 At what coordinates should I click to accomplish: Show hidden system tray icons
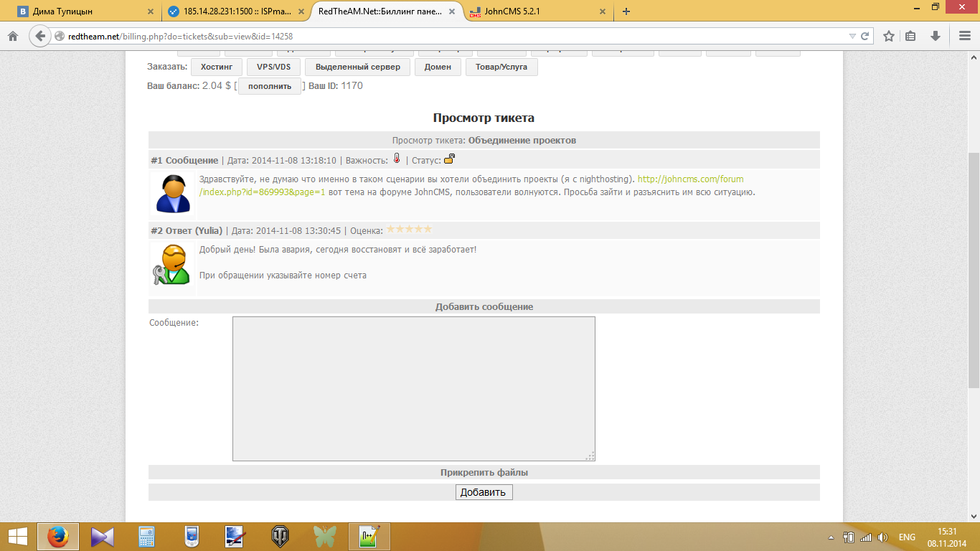[831, 537]
